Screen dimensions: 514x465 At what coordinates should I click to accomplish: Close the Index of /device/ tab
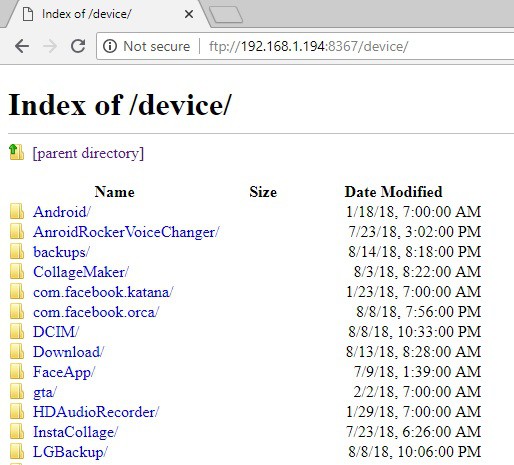coord(189,14)
